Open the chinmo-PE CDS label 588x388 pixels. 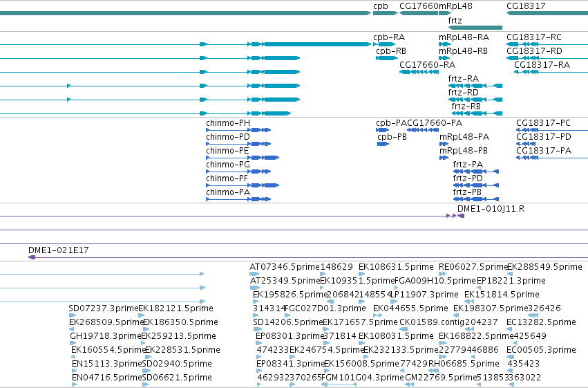click(227, 151)
